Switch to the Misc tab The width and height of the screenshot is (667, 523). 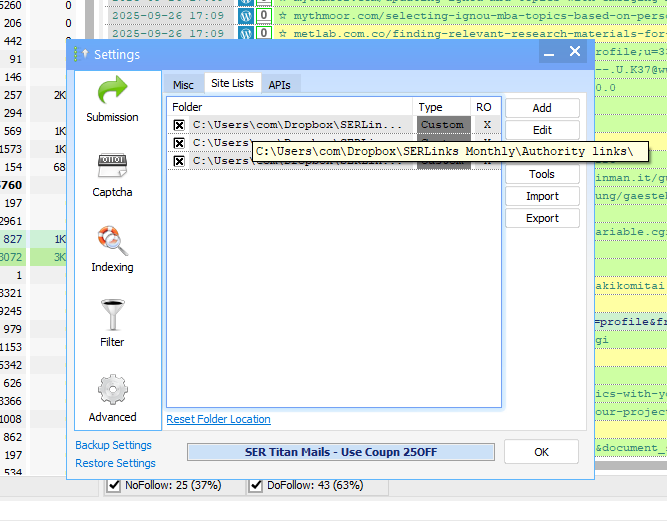[x=183, y=85]
